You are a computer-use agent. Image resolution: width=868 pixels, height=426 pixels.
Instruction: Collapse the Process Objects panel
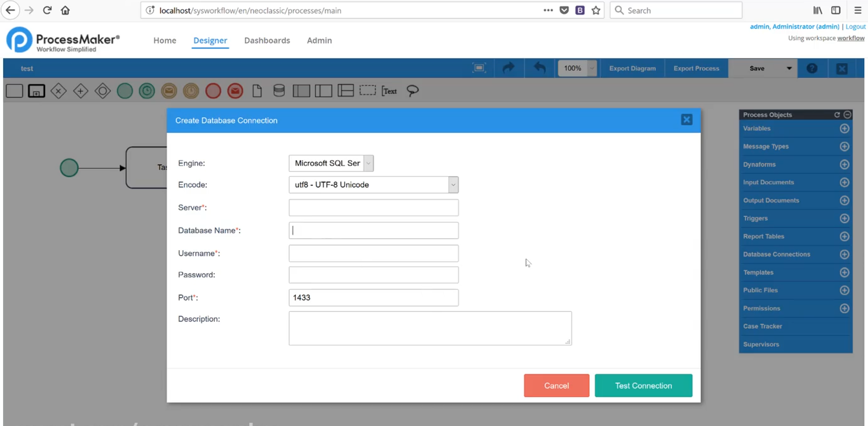click(848, 115)
